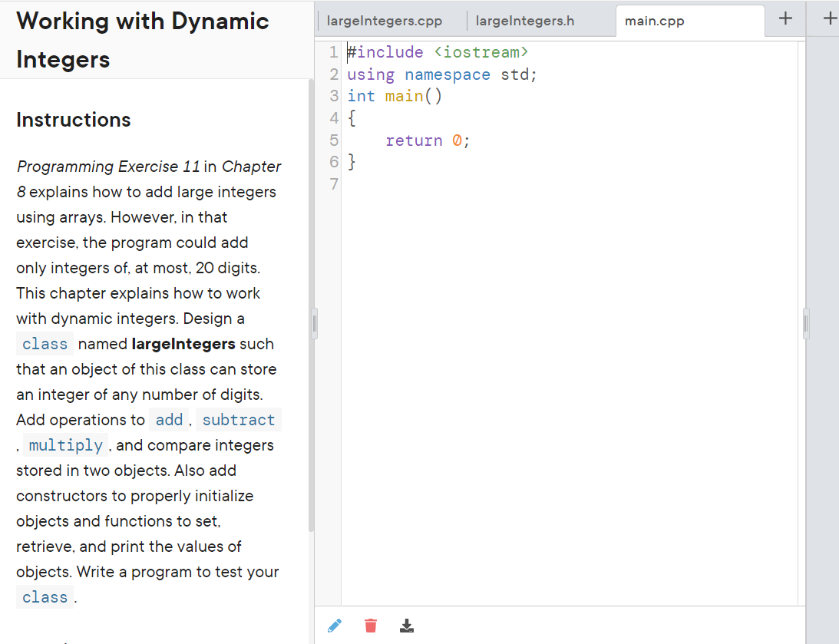Add a new file with the + button
The image size is (839, 644).
[784, 18]
